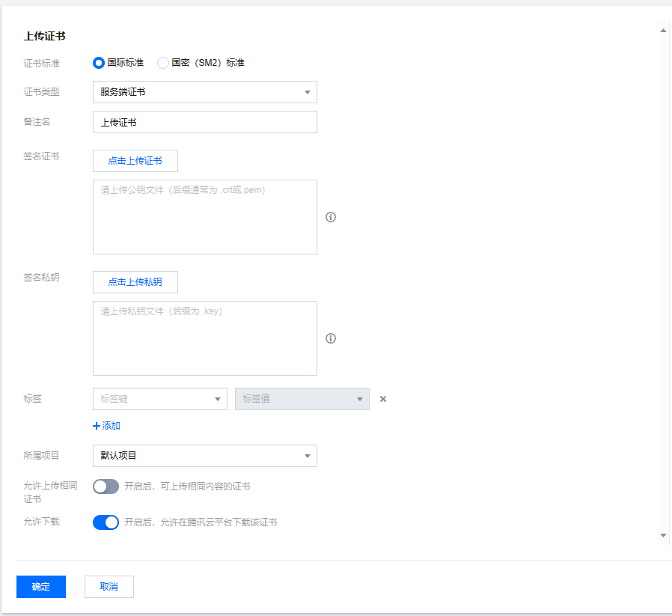The height and width of the screenshot is (616, 672).
Task: Click the 备注名 input field
Action: (204, 122)
